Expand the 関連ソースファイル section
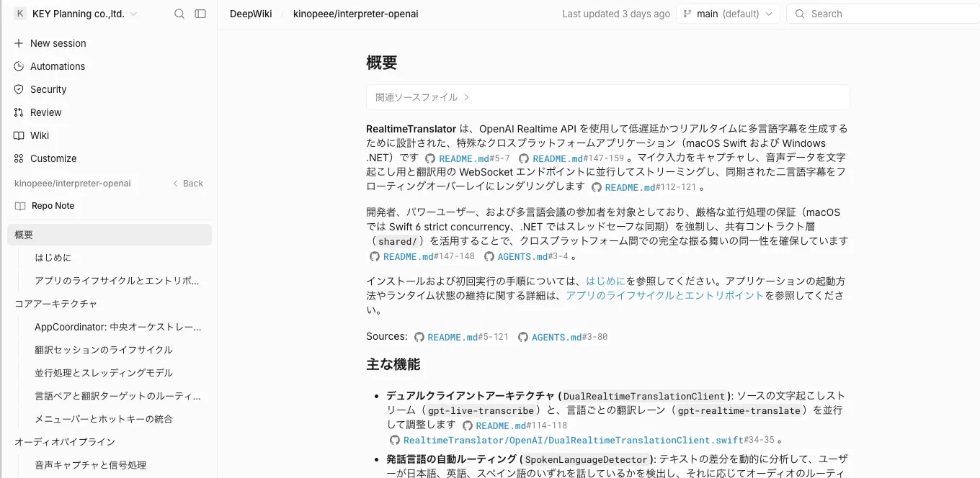The image size is (980, 478). [607, 97]
